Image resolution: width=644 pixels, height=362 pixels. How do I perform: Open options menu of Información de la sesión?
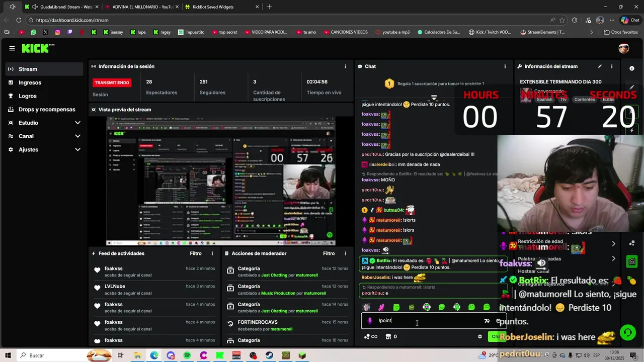click(x=345, y=66)
